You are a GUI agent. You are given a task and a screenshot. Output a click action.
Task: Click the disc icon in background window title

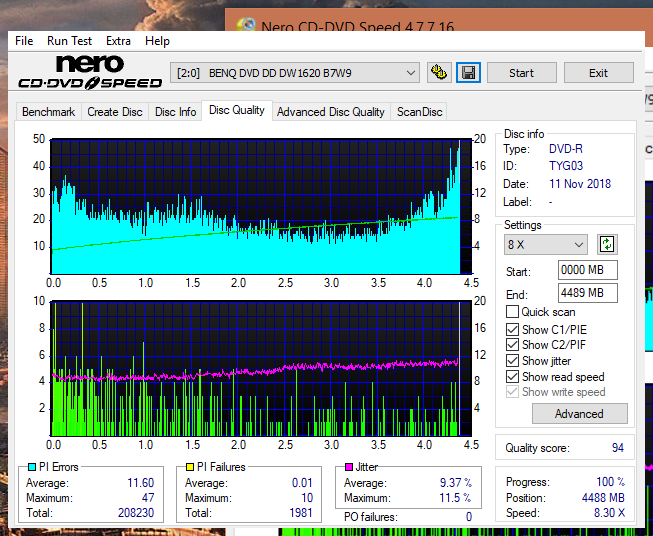coord(246,25)
